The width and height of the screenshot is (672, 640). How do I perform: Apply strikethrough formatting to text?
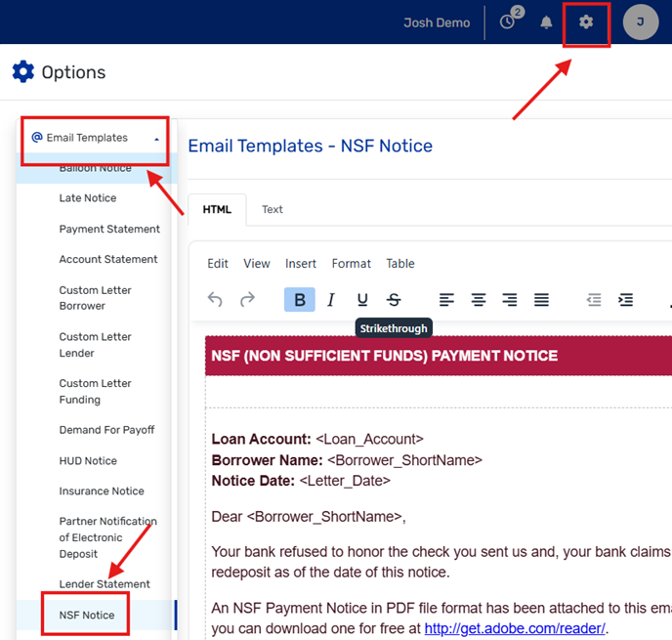tap(394, 300)
